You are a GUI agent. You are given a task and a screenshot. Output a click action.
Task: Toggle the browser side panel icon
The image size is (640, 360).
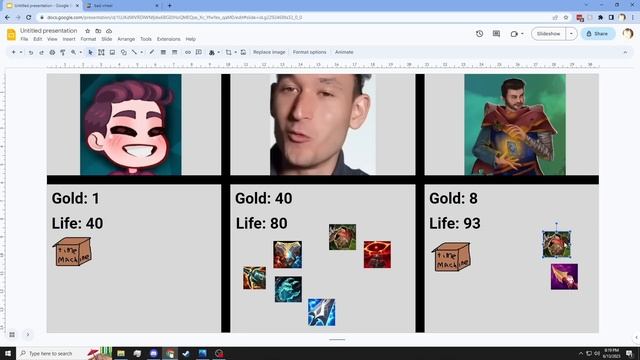pos(611,18)
